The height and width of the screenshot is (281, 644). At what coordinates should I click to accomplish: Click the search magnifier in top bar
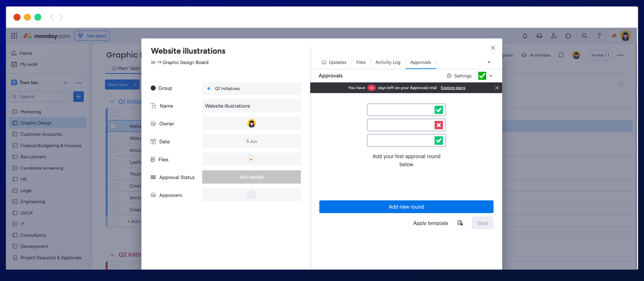584,36
